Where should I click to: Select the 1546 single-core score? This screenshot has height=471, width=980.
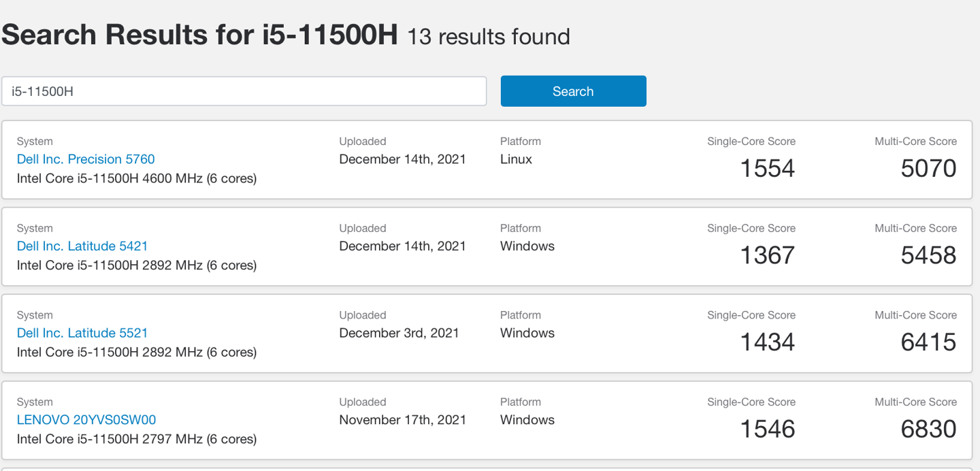[x=767, y=429]
